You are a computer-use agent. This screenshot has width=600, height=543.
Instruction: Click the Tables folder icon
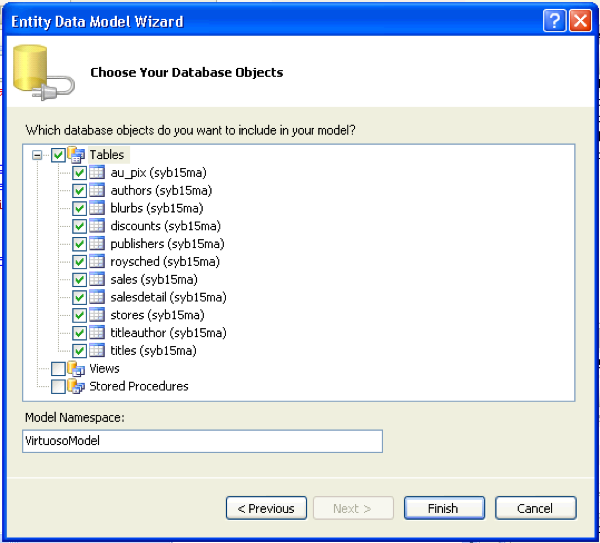tap(76, 155)
